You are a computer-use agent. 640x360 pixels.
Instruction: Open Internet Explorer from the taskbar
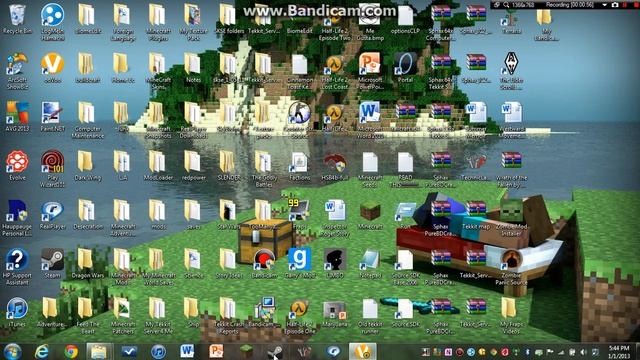click(x=42, y=351)
